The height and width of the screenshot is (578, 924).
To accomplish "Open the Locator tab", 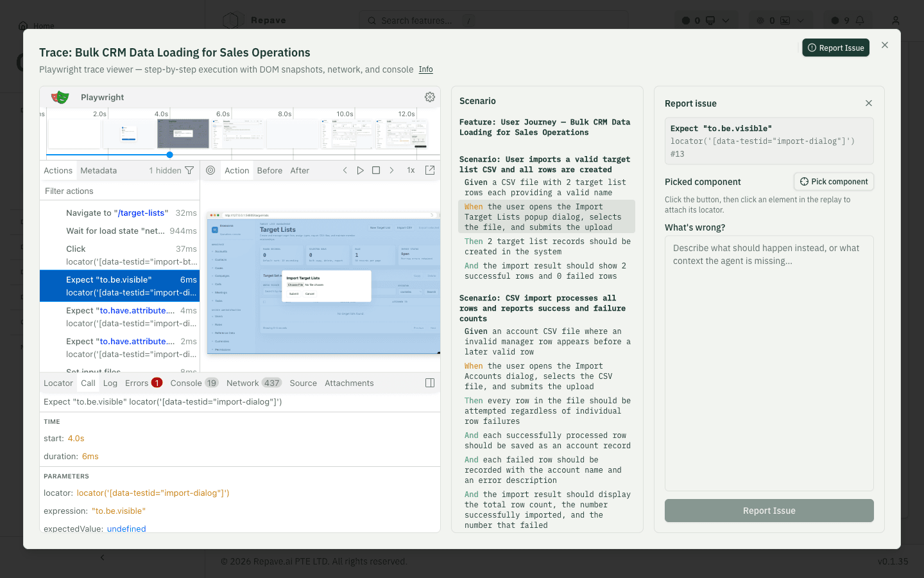I will coord(58,383).
